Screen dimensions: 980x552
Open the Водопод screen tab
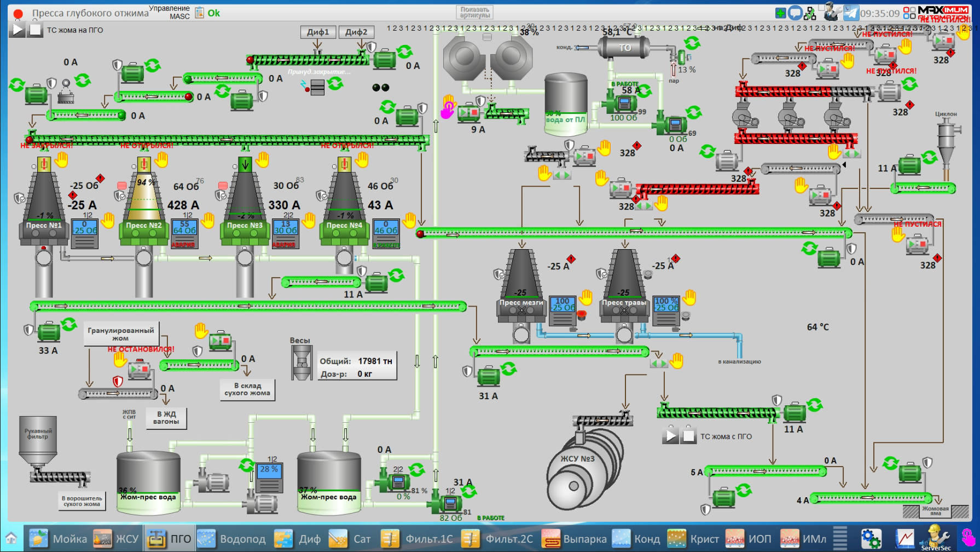point(232,539)
